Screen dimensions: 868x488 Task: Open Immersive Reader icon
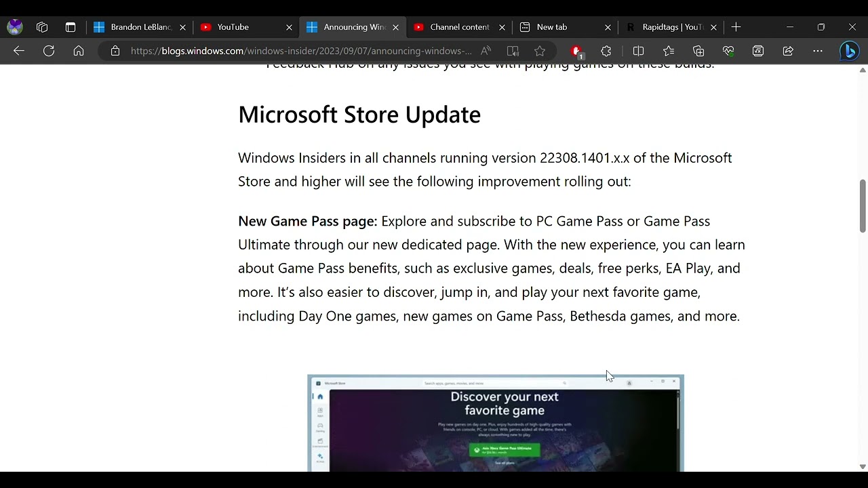[x=513, y=51]
